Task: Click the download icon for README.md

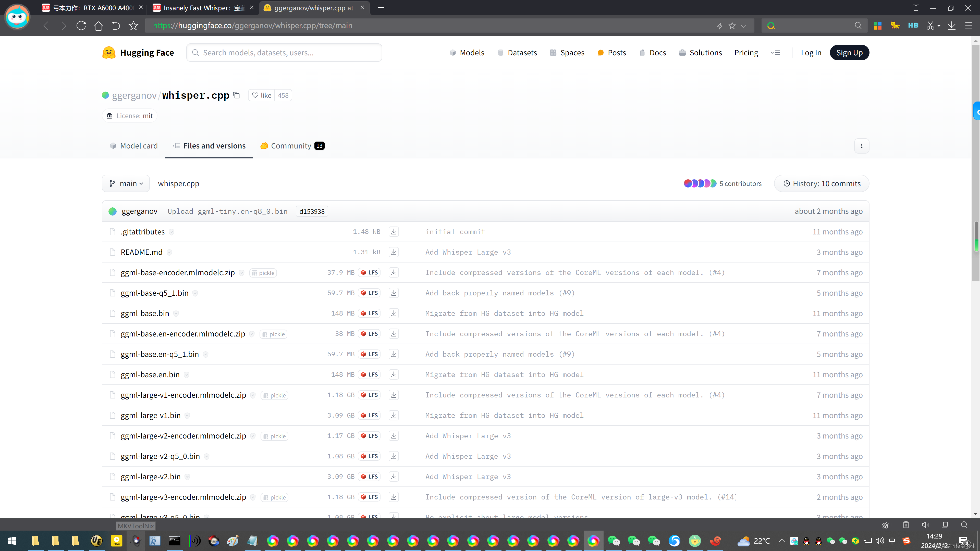Action: 393,252
